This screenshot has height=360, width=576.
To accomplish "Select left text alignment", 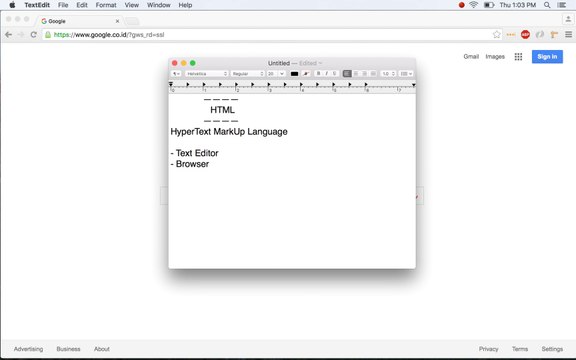I will click(347, 74).
